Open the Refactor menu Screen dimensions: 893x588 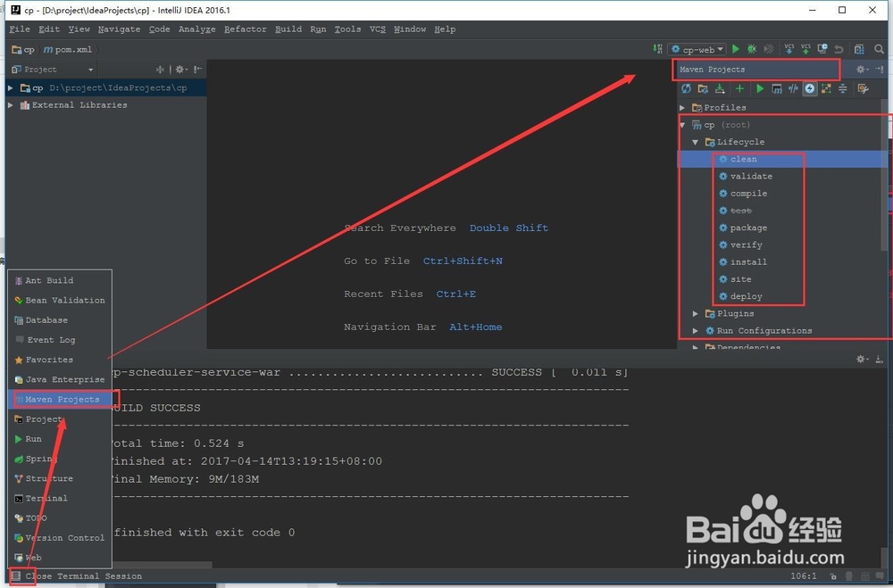pos(245,29)
